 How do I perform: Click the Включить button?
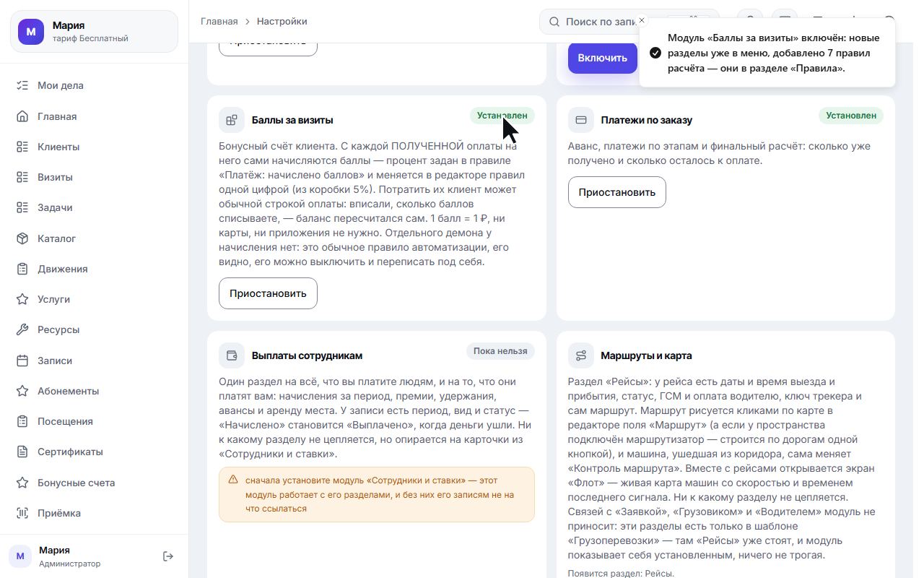[603, 58]
